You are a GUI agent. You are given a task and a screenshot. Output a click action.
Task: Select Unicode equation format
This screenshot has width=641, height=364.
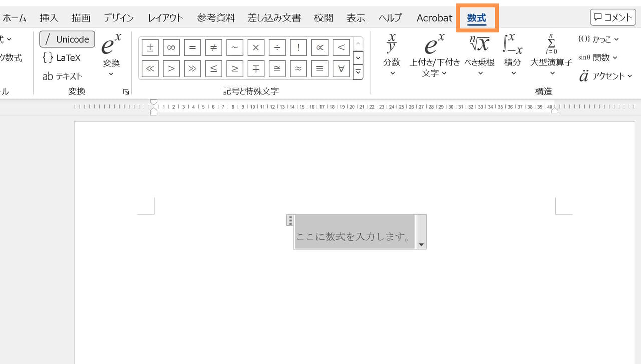(x=67, y=39)
